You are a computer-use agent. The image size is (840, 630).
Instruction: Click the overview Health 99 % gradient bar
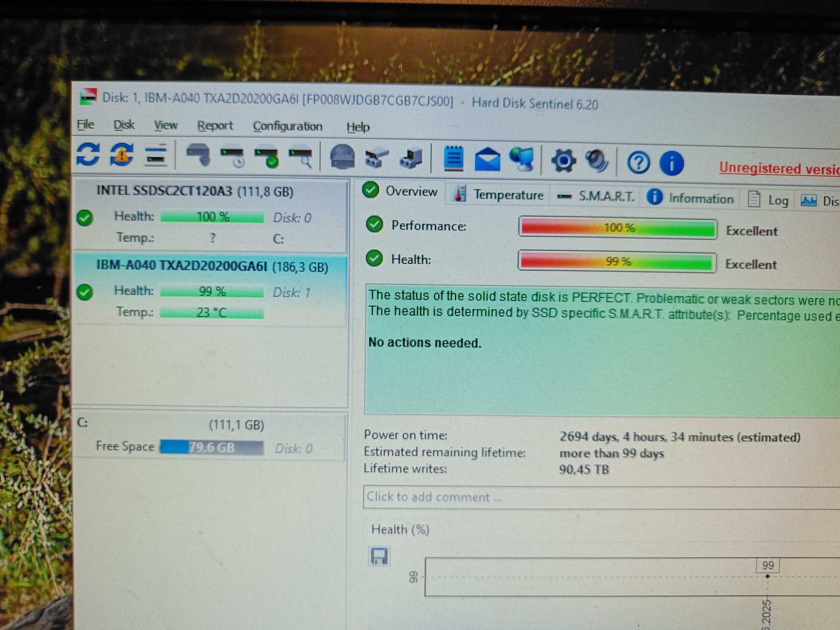pos(617,262)
